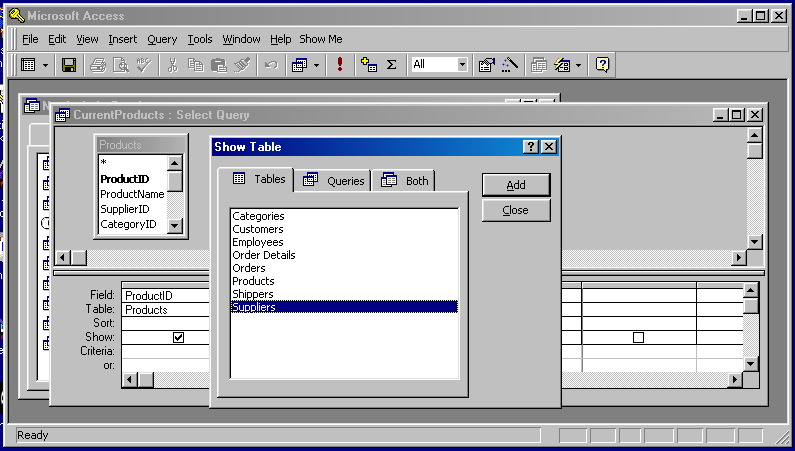
Task: Open the Top Values combo box dropdown
Action: [x=463, y=65]
